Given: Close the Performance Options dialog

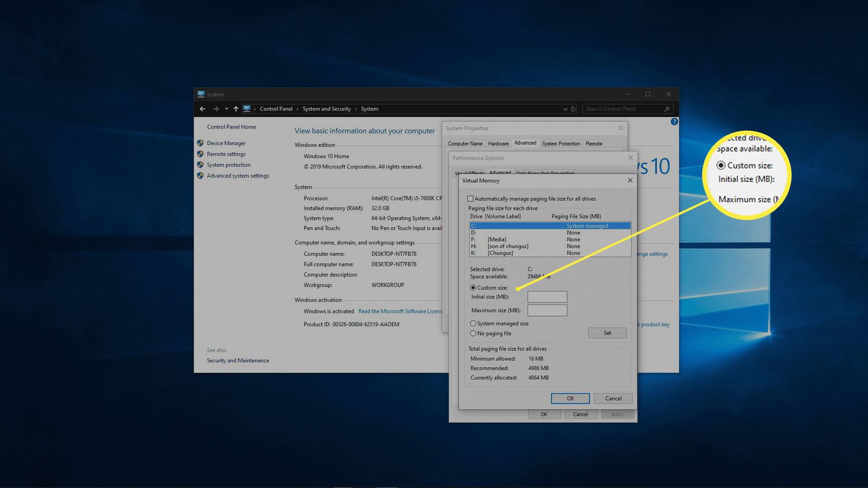Looking at the screenshot, I should 630,158.
